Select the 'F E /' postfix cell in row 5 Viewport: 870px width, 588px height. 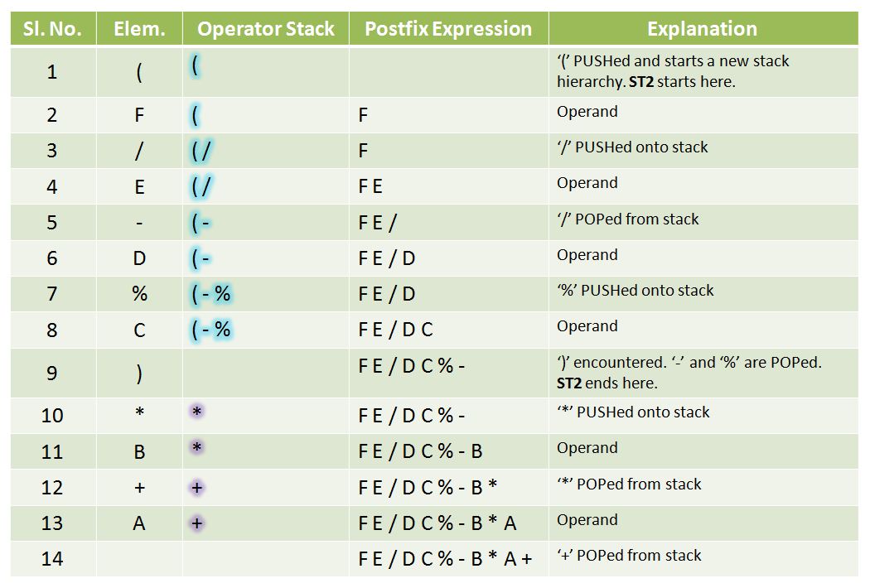click(x=377, y=223)
